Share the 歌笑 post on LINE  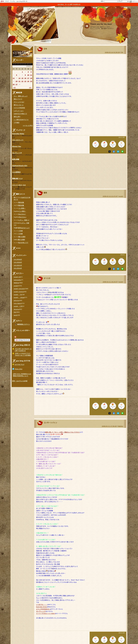(123, 269)
